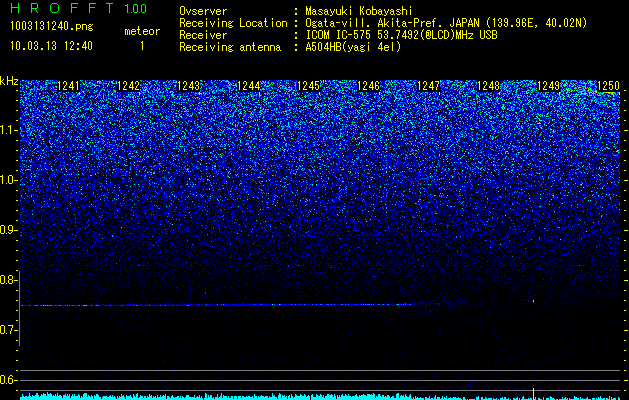This screenshot has width=629, height=400.
Task: Click the HROFFT 1.0.0 title text
Action: pos(79,8)
